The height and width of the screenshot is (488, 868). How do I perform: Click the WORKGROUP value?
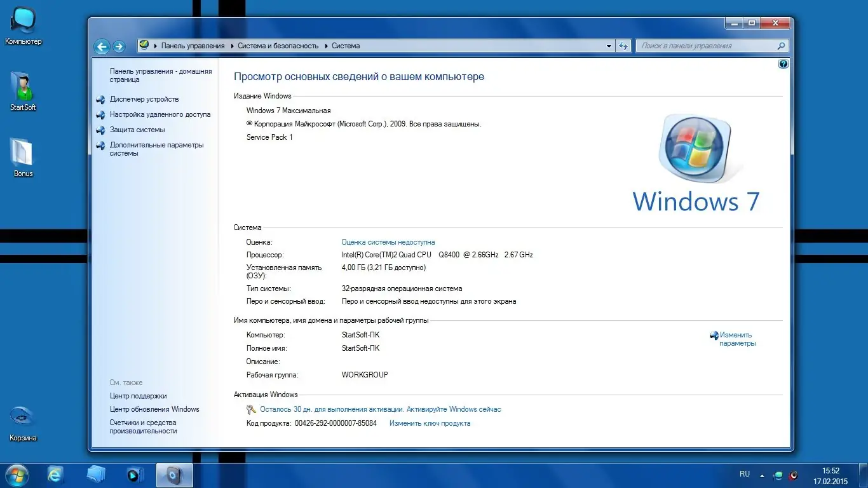point(365,375)
